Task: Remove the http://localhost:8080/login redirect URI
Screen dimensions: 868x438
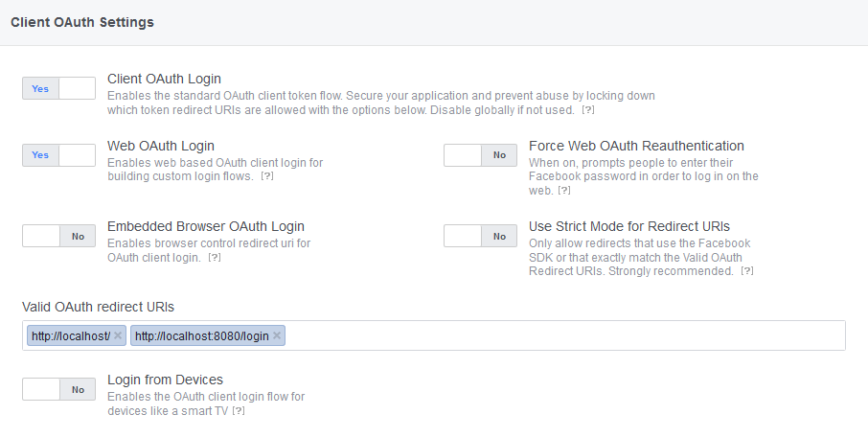Action: coord(277,335)
